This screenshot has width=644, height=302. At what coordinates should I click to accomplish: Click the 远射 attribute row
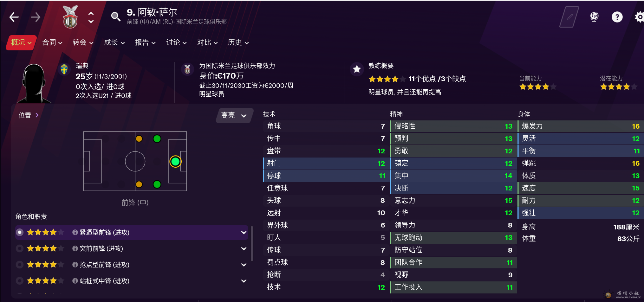[x=326, y=213]
